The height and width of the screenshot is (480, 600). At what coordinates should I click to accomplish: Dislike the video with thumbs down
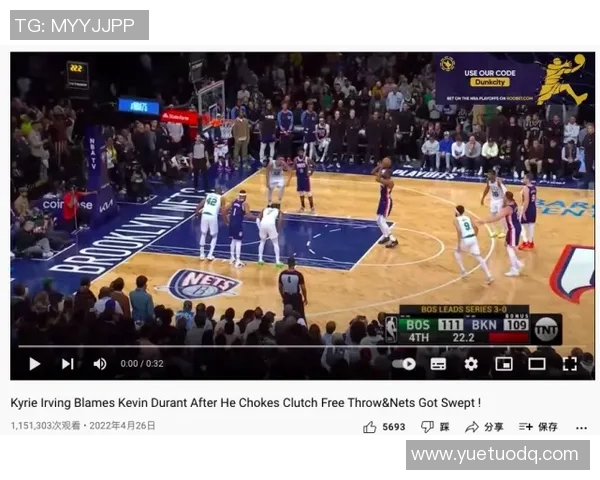point(428,427)
